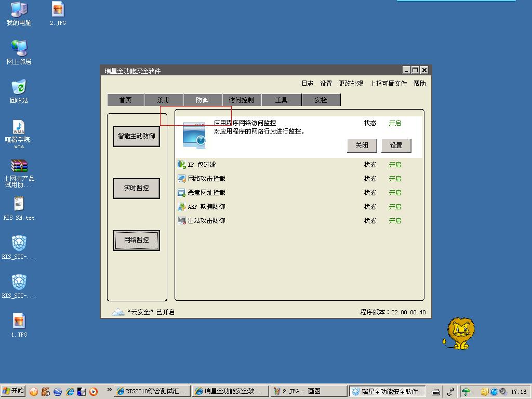The width and height of the screenshot is (532, 399).
Task: Select RIS SN.txt desktop file icon
Action: click(x=19, y=204)
